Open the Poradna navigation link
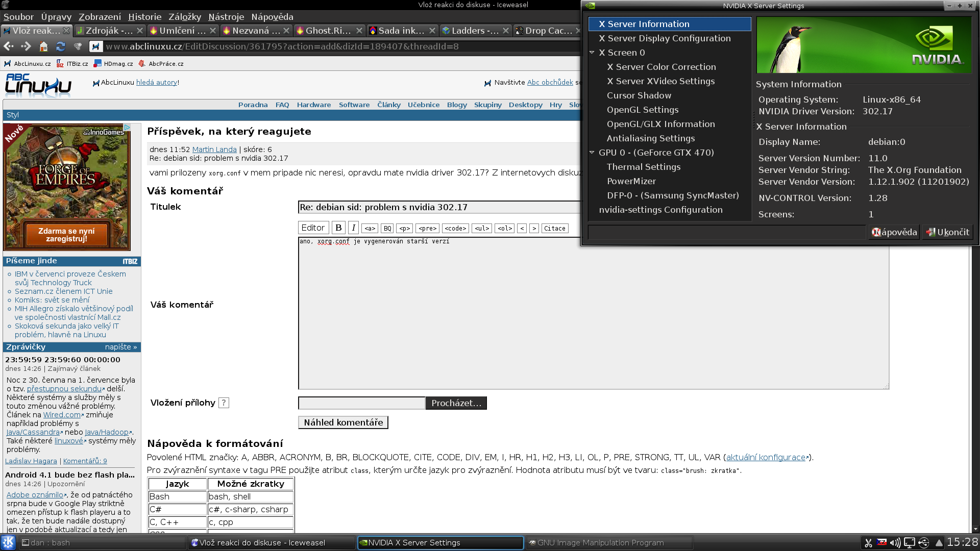 tap(253, 105)
